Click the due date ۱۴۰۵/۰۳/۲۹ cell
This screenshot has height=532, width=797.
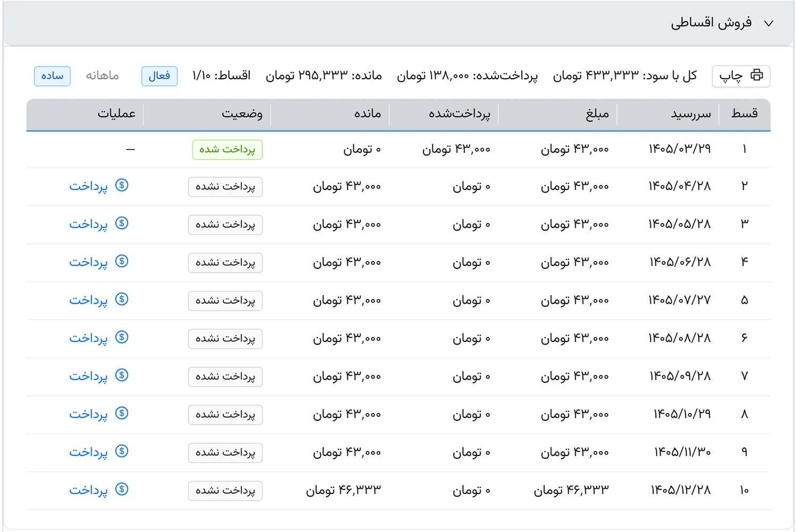tap(680, 149)
